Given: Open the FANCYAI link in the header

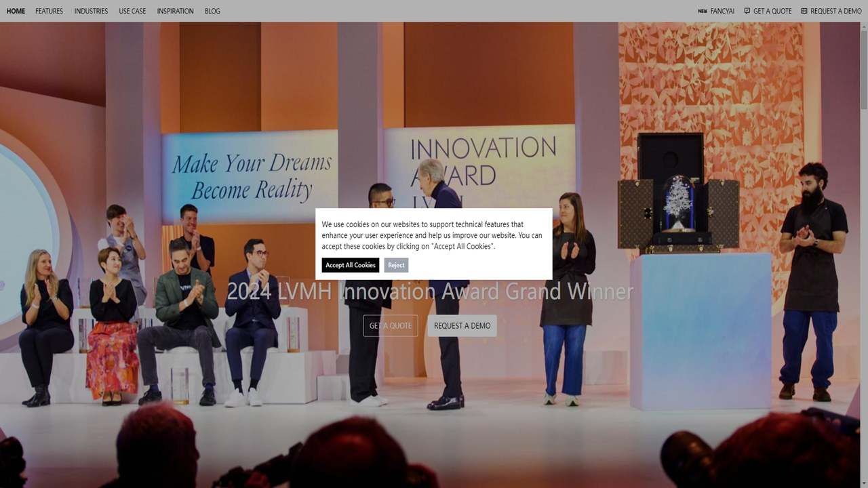Looking at the screenshot, I should pyautogui.click(x=722, y=11).
